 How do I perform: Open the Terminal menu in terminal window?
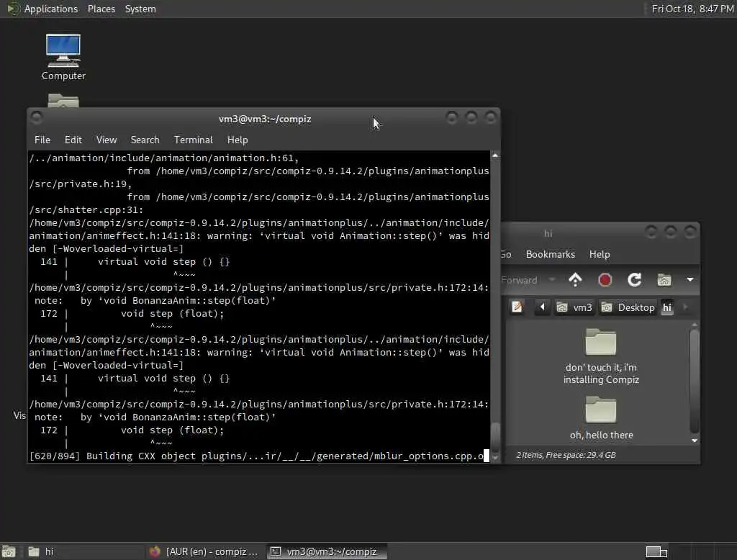pos(193,140)
